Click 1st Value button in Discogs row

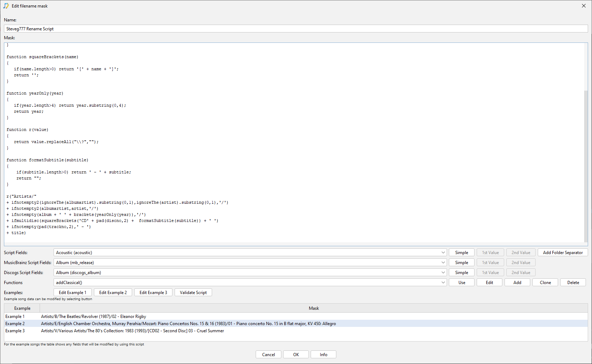(x=491, y=273)
